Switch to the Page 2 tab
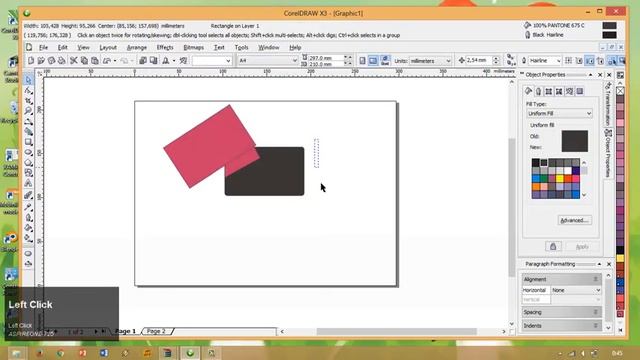640x360 pixels. (156, 331)
